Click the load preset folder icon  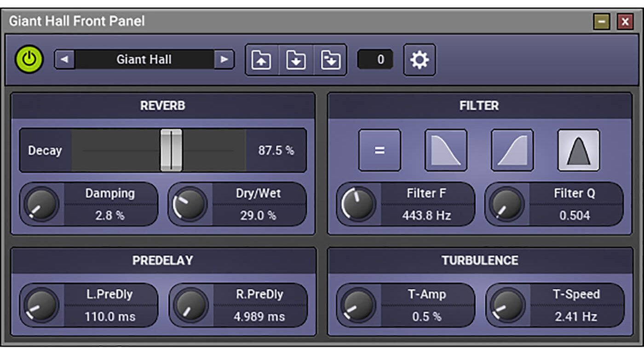[261, 60]
